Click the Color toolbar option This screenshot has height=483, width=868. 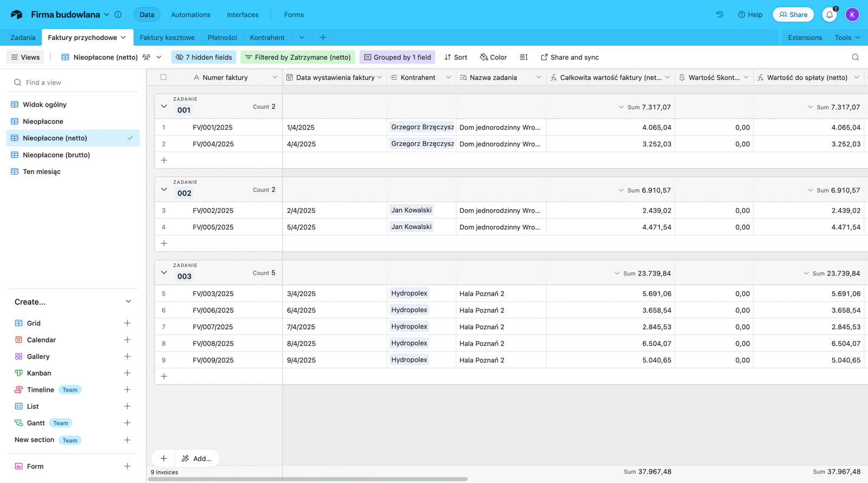493,57
